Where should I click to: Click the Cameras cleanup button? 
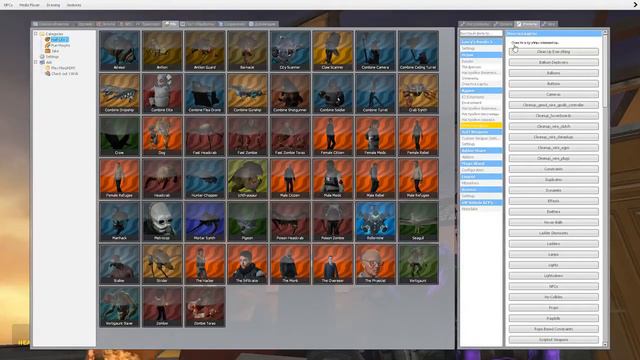point(553,94)
